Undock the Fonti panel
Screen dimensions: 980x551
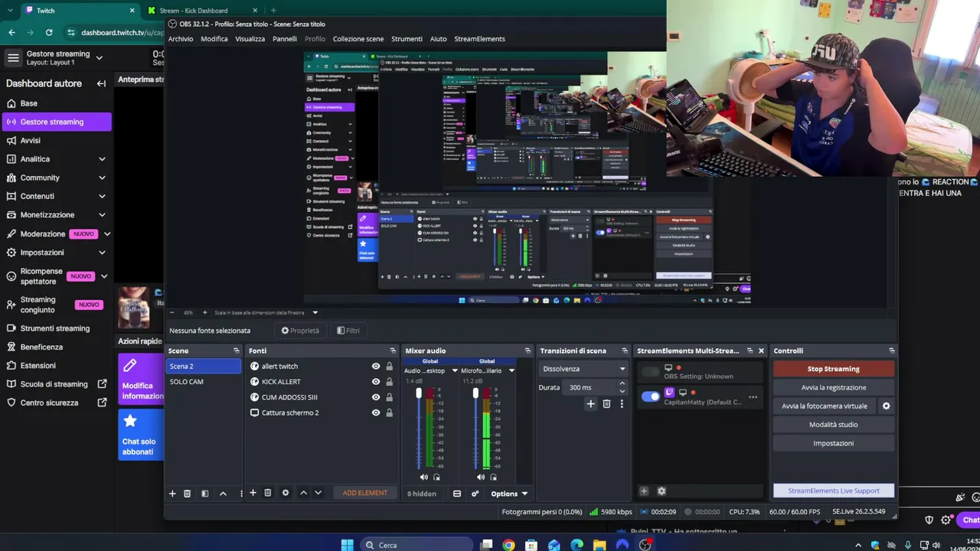393,350
